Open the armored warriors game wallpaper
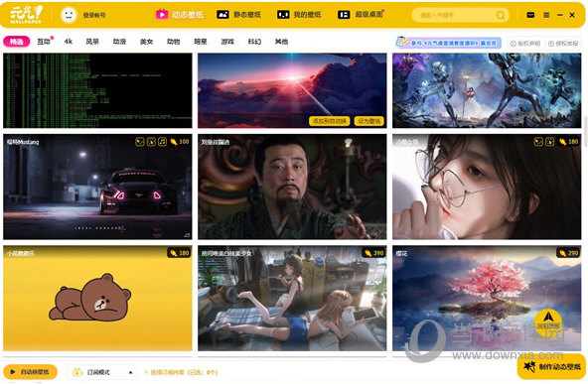 pos(487,90)
